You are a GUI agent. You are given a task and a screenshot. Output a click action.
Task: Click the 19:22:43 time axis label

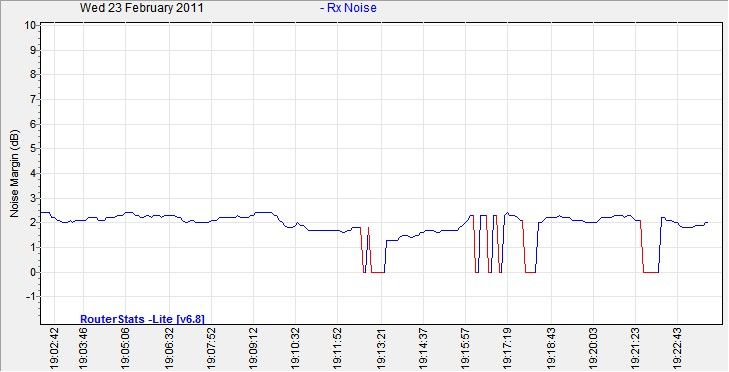click(x=678, y=350)
